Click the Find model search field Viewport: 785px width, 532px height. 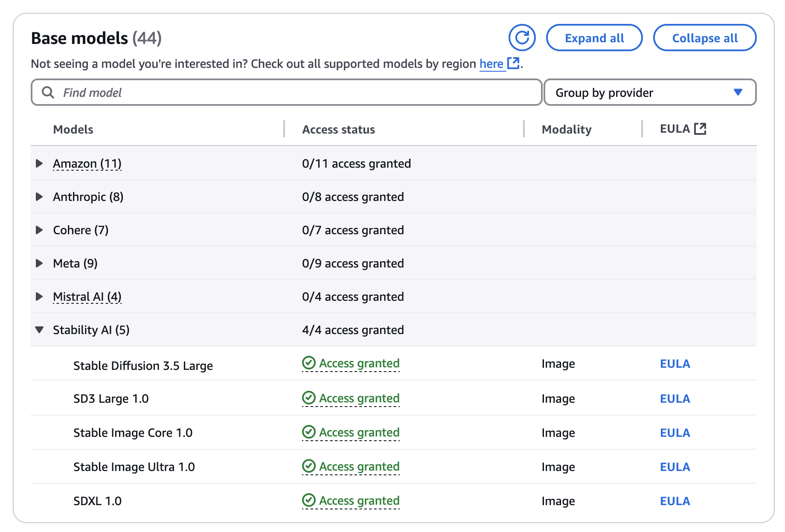(x=294, y=93)
